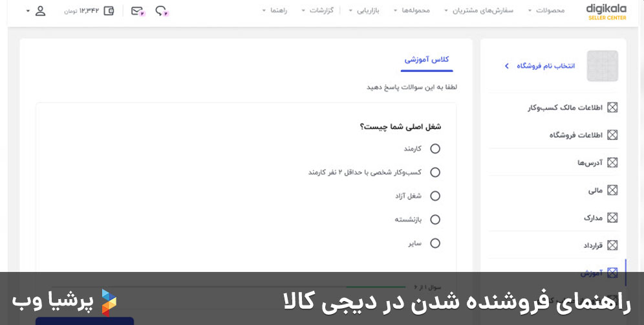Select the سایر radio option
Screen dimensions: 644x325
(435, 243)
